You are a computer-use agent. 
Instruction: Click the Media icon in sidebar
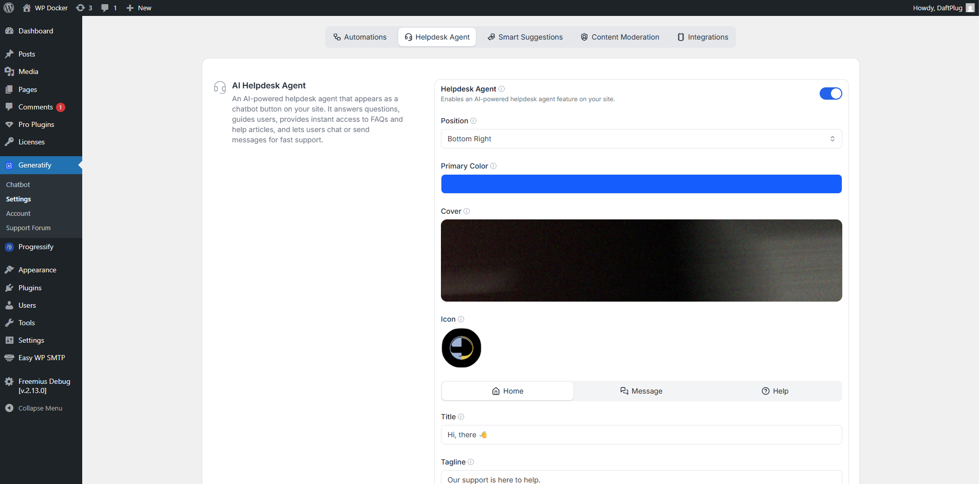9,71
